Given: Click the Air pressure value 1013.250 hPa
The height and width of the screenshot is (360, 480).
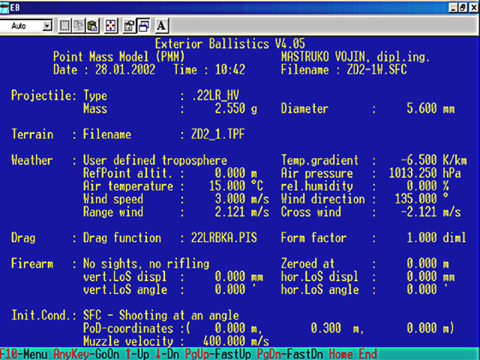Looking at the screenshot, I should (x=425, y=173).
